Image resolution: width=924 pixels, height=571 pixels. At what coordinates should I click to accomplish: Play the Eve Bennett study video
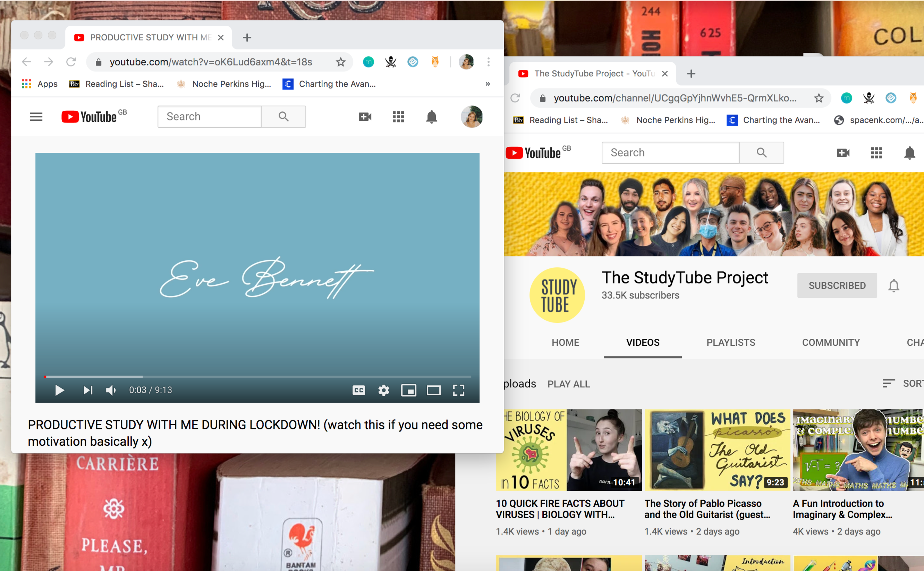[59, 390]
